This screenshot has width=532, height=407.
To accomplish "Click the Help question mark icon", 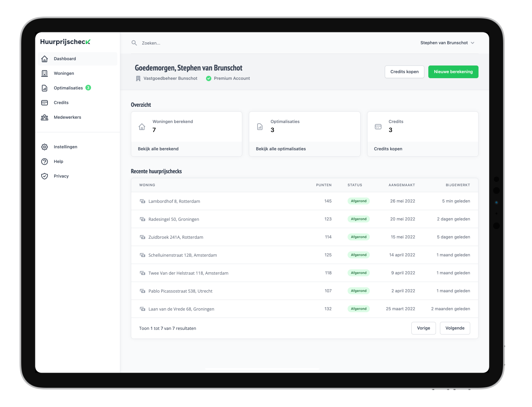I will click(45, 161).
